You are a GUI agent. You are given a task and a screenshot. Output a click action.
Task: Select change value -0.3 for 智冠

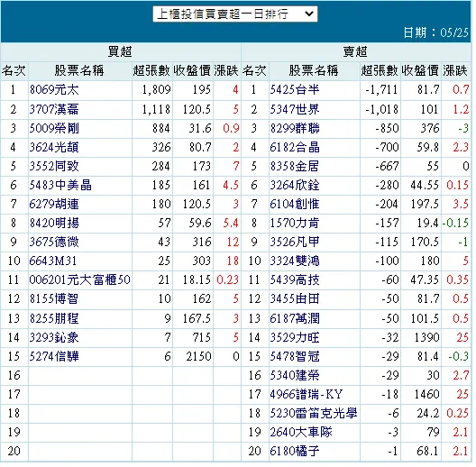458,356
